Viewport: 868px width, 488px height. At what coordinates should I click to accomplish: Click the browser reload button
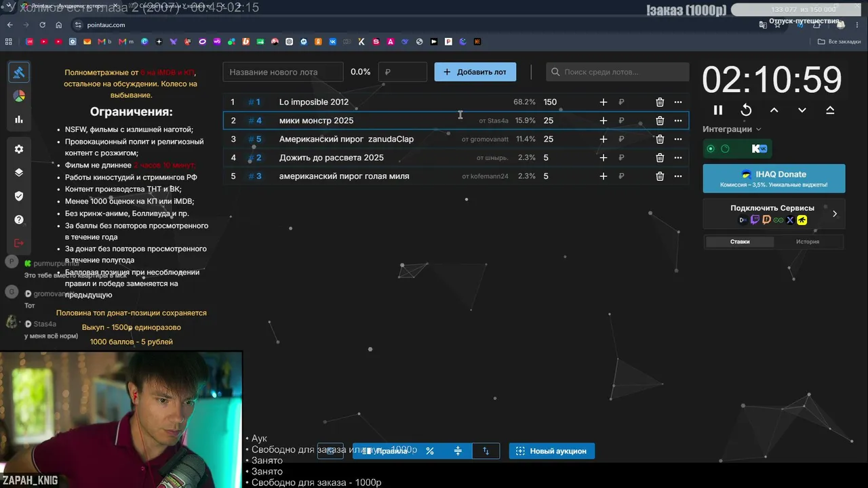coord(43,25)
